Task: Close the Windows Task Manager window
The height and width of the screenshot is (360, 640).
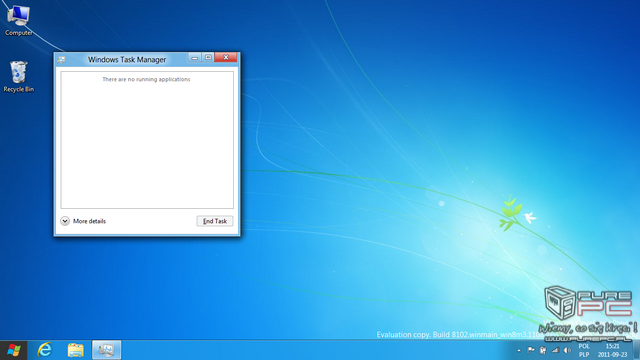Action: pos(226,58)
